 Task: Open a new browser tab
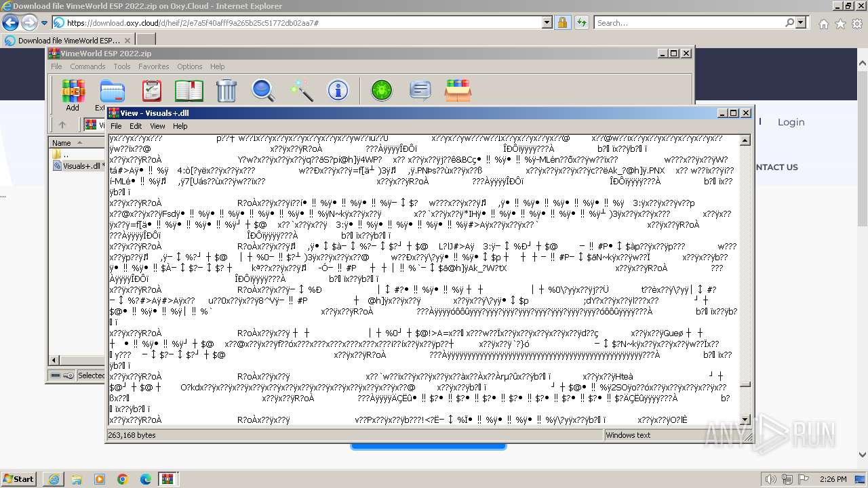pos(146,40)
